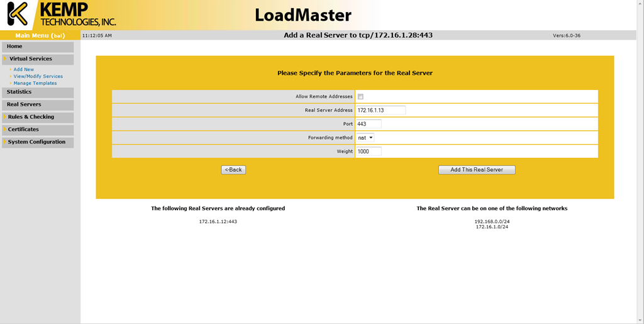Select the network text 172.16.1.0/24

coord(492,226)
